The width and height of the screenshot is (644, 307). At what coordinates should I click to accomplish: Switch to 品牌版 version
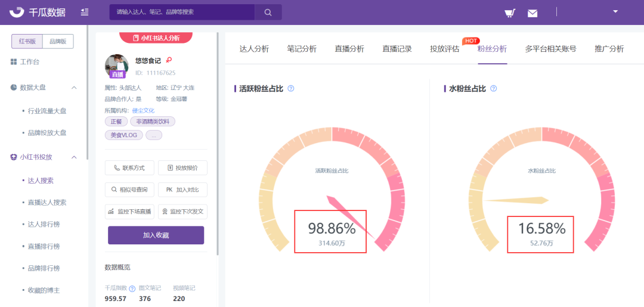pyautogui.click(x=58, y=42)
